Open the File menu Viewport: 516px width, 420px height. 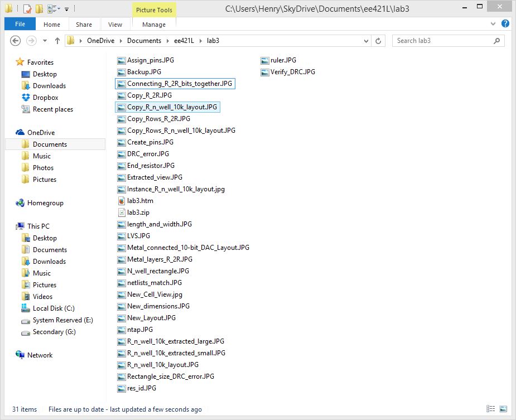[20, 24]
